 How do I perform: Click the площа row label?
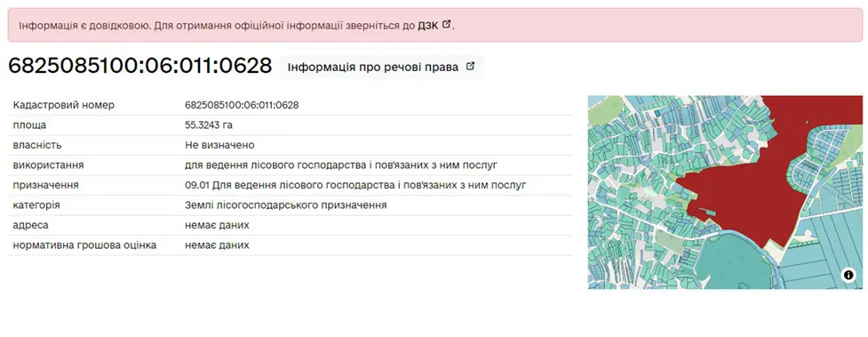tap(30, 125)
